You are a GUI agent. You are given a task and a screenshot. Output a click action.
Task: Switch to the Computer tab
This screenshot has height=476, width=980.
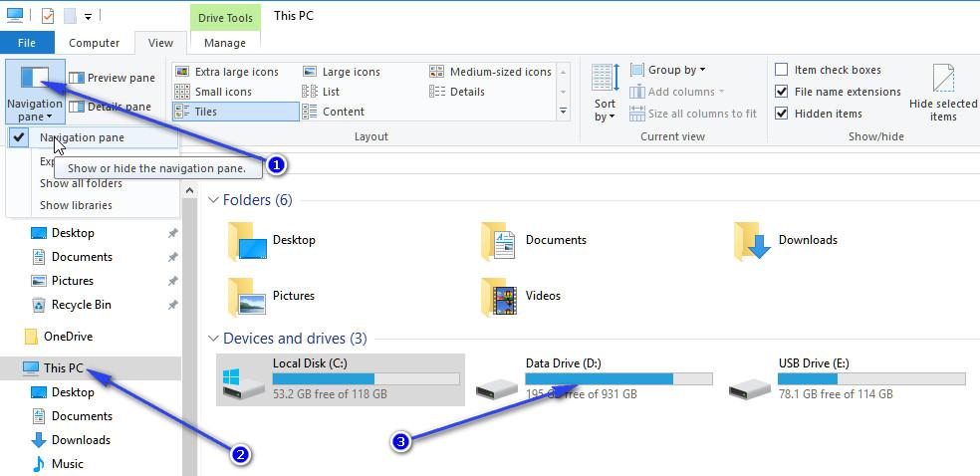click(x=94, y=43)
